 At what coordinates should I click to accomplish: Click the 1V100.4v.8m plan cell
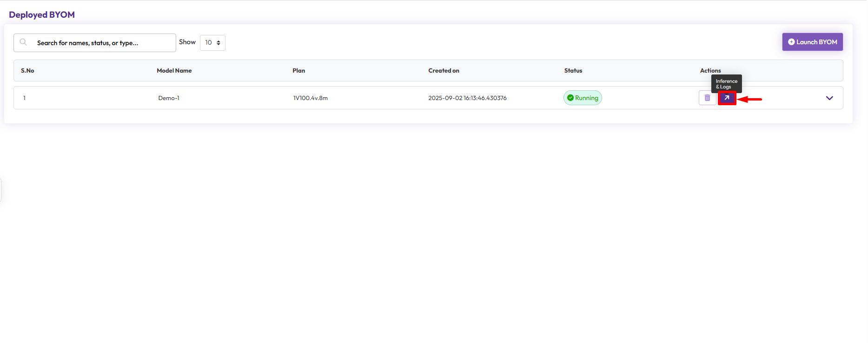point(310,98)
